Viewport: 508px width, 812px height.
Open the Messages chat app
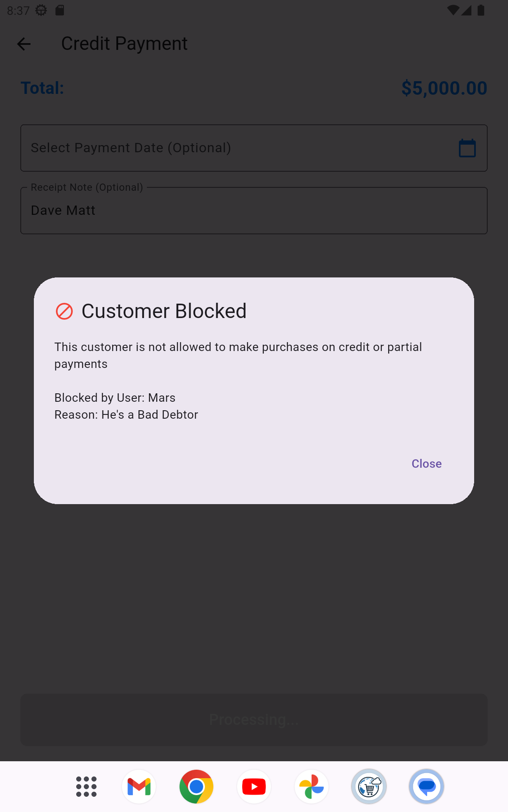(x=427, y=787)
